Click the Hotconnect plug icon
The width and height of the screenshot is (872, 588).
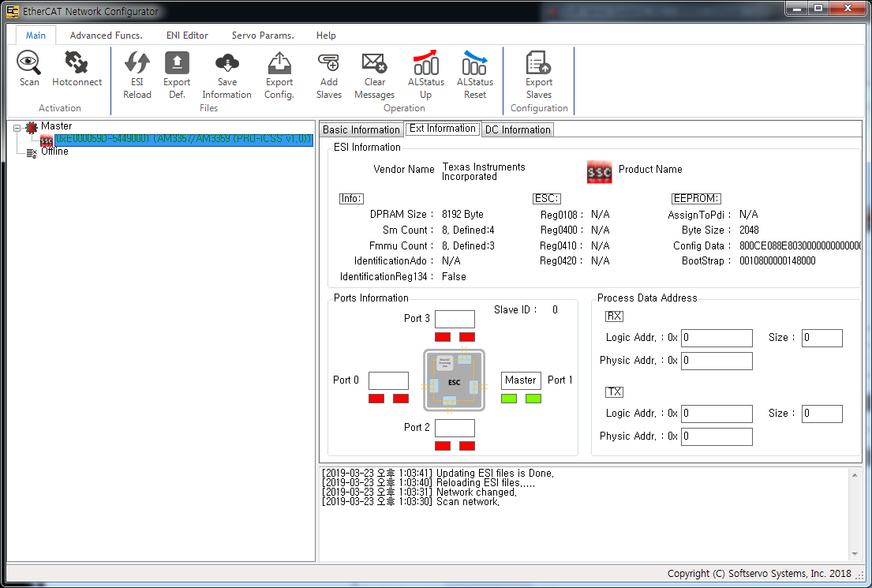coord(77,63)
